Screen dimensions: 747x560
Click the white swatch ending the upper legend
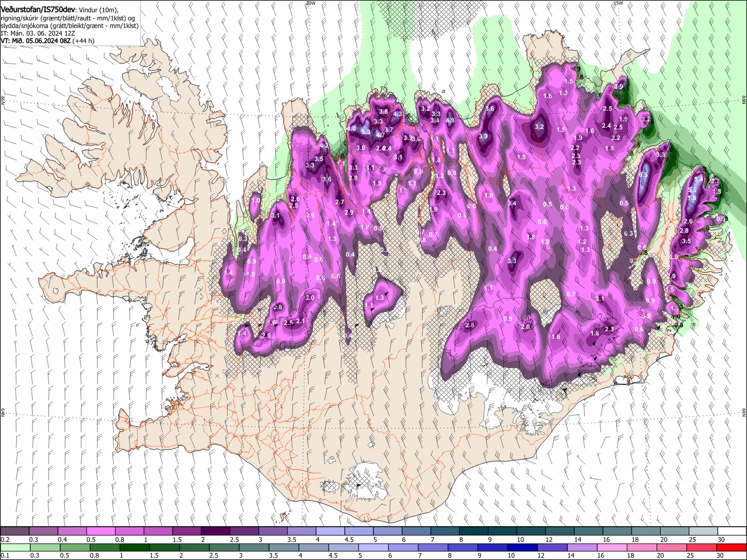click(x=731, y=531)
